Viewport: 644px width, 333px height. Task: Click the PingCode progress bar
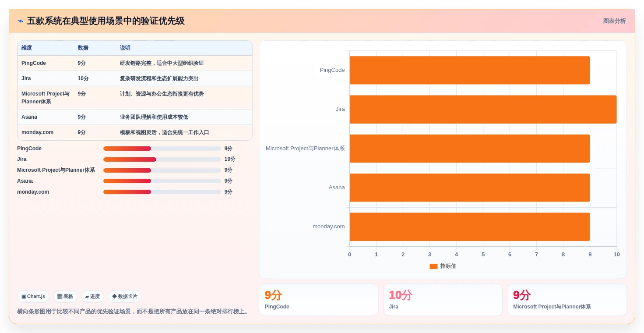(162, 149)
